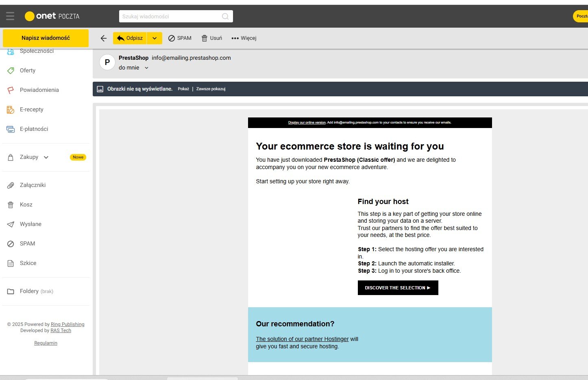Click the Oferty tag icon
The width and height of the screenshot is (588, 380).
click(x=11, y=70)
